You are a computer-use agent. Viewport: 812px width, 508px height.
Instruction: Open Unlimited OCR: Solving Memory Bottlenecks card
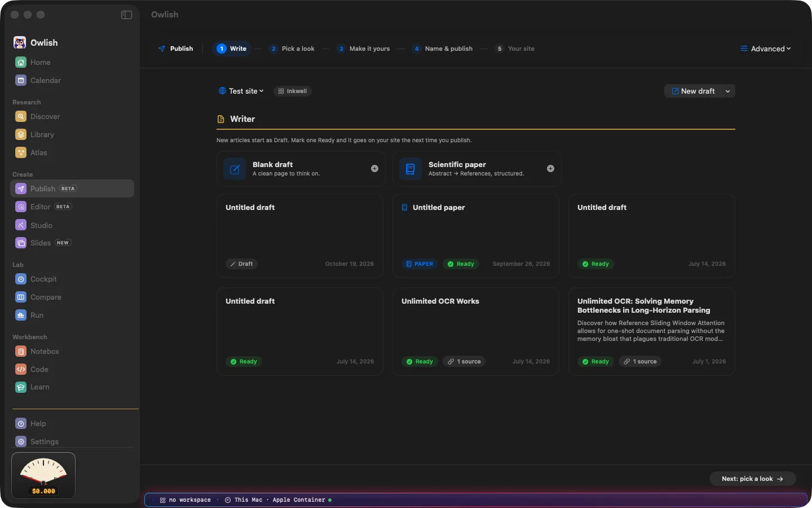pyautogui.click(x=652, y=331)
